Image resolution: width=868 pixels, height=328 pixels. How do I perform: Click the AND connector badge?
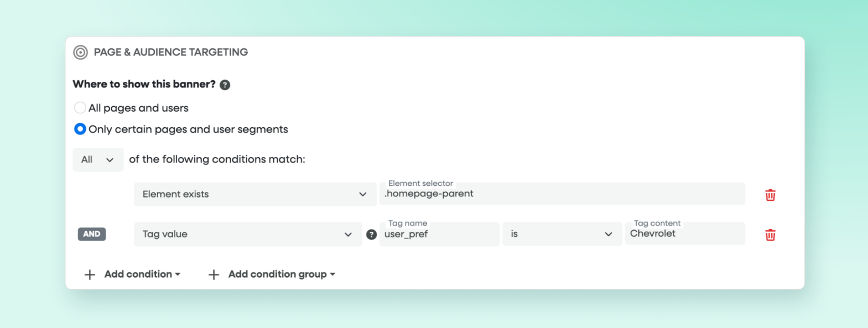(x=92, y=234)
